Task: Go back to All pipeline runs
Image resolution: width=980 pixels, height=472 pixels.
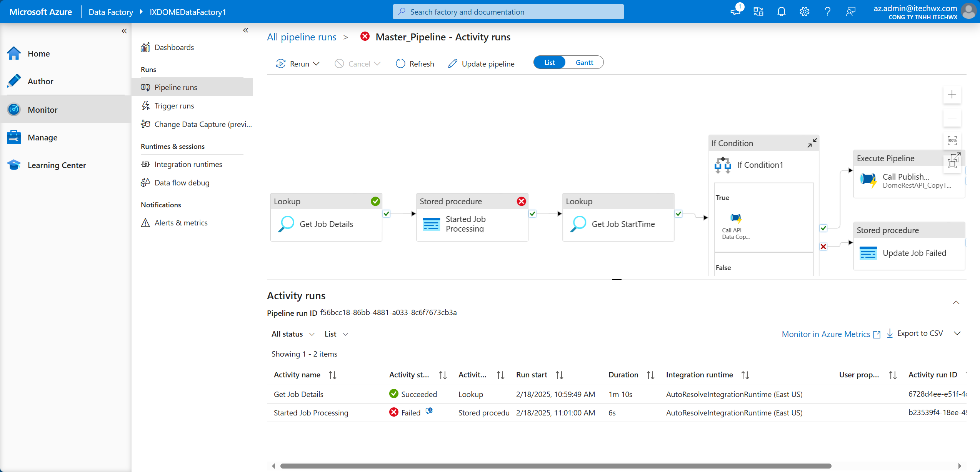Action: 302,37
